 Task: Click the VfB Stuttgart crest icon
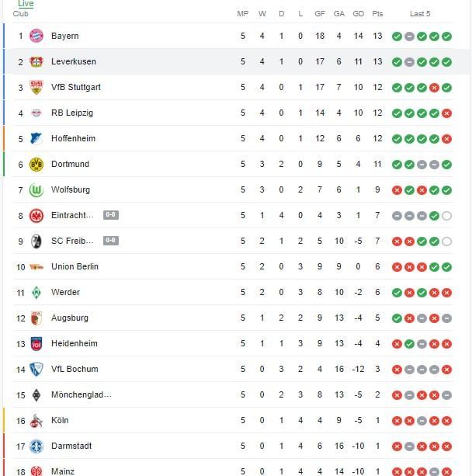click(36, 87)
